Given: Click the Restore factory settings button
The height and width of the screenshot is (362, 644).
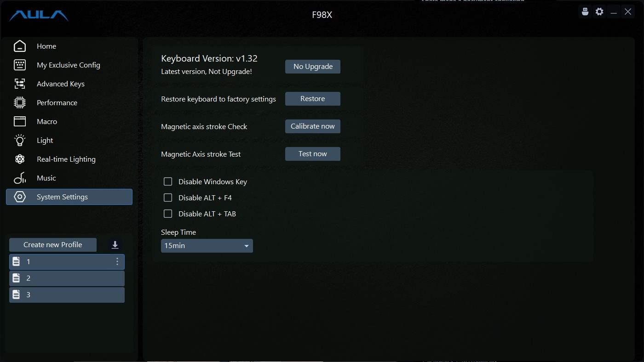Looking at the screenshot, I should click(313, 99).
